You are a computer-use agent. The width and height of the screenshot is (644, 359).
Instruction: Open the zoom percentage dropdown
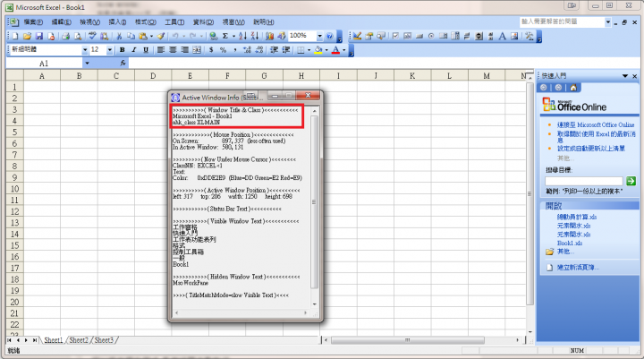tap(319, 36)
